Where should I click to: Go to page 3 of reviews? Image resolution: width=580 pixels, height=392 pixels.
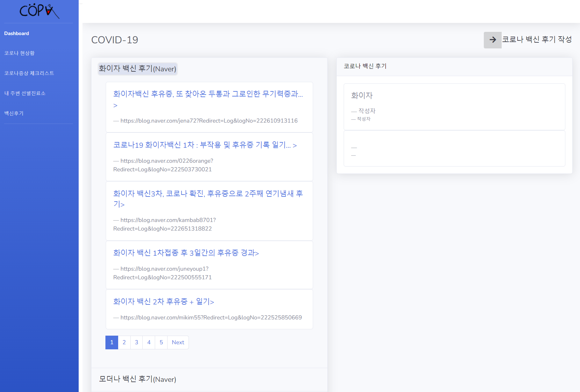[x=137, y=342]
